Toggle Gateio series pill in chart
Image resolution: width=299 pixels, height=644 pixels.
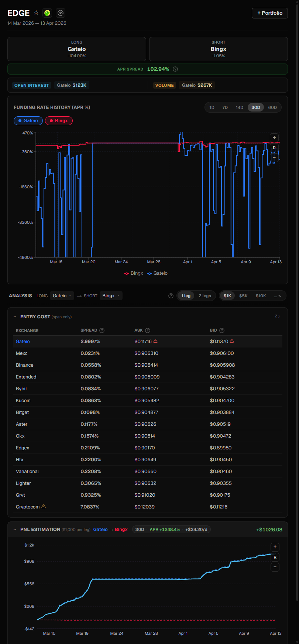click(28, 121)
